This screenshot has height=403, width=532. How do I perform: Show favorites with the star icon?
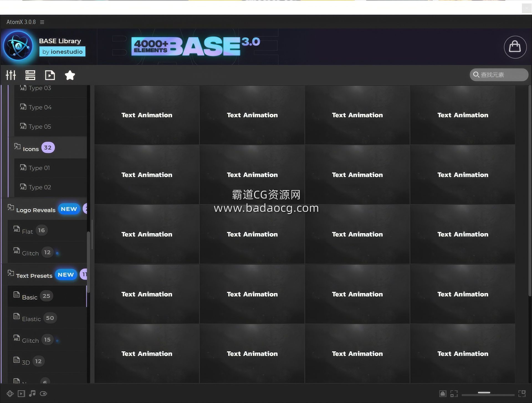pos(70,75)
